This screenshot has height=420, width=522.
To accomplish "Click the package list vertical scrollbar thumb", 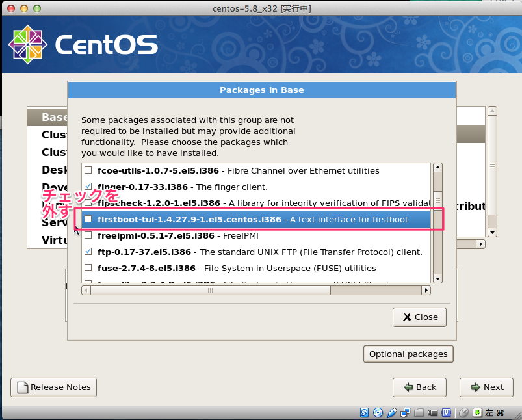I will click(437, 200).
